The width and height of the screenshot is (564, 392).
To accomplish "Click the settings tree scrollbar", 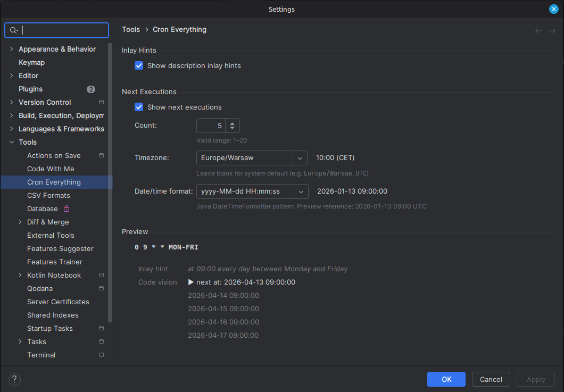I will click(110, 182).
